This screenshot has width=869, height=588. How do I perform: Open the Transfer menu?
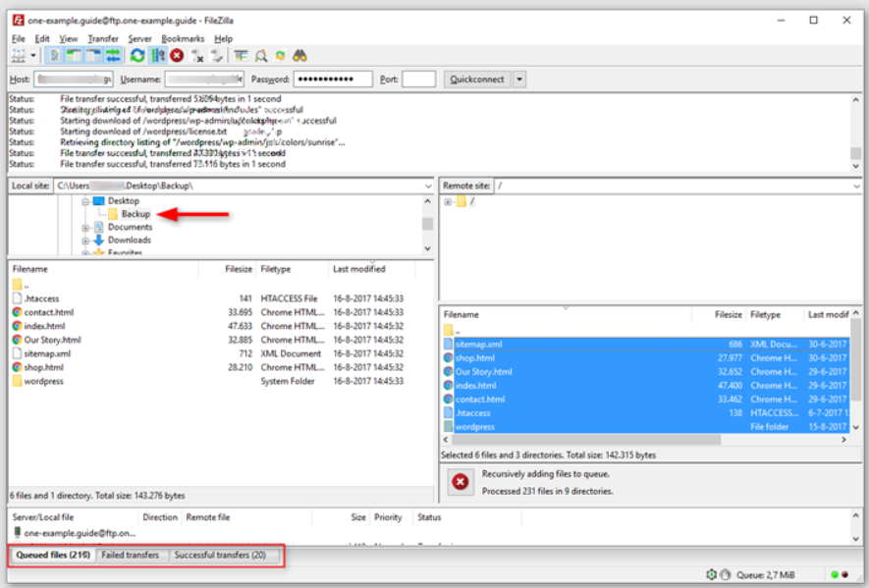click(103, 38)
